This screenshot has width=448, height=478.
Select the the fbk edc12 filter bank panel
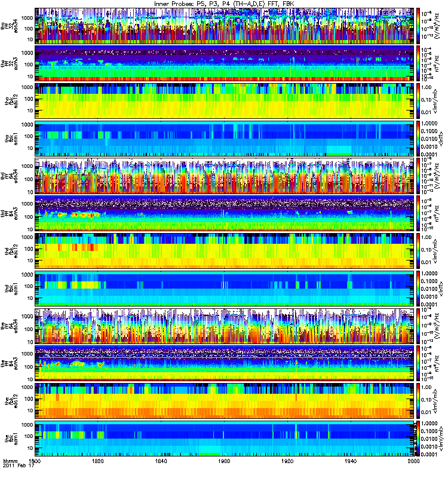point(225,401)
